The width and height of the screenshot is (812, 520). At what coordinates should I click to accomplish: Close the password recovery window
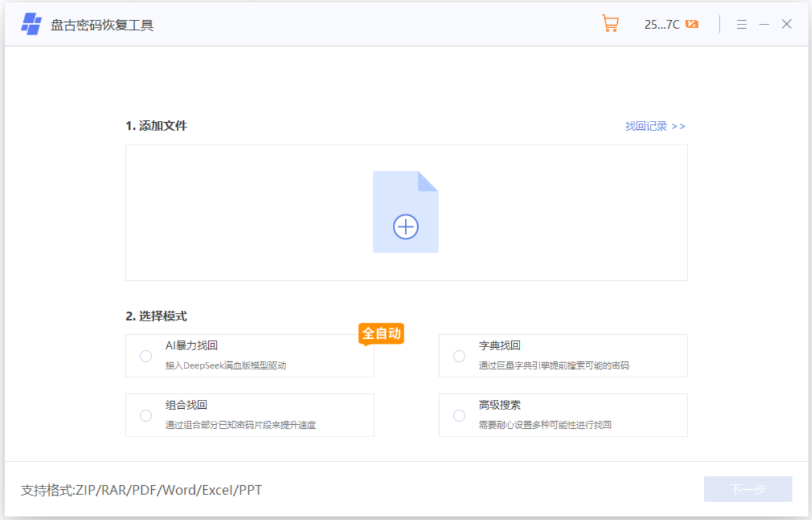coord(786,24)
